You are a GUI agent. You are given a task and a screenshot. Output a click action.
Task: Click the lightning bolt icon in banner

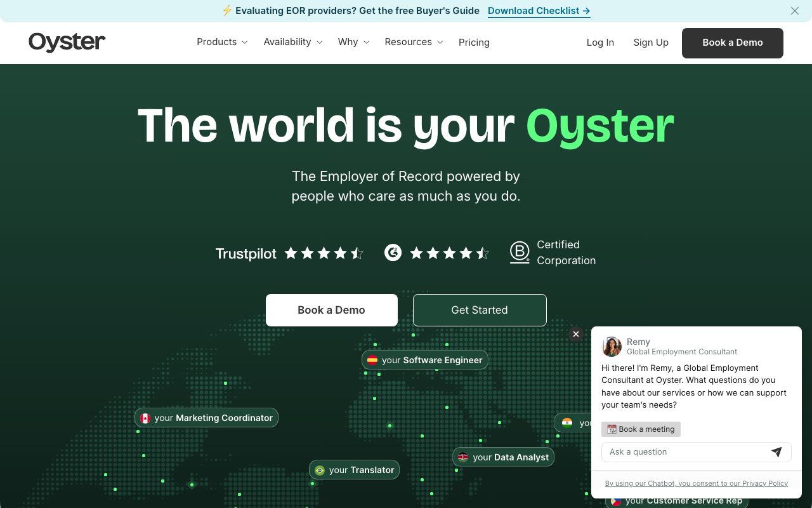click(x=227, y=11)
